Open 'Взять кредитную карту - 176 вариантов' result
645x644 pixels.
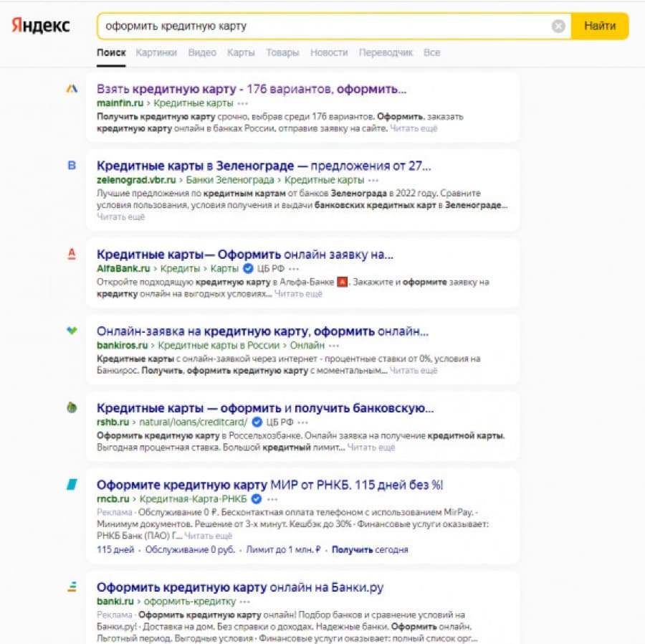tap(252, 89)
